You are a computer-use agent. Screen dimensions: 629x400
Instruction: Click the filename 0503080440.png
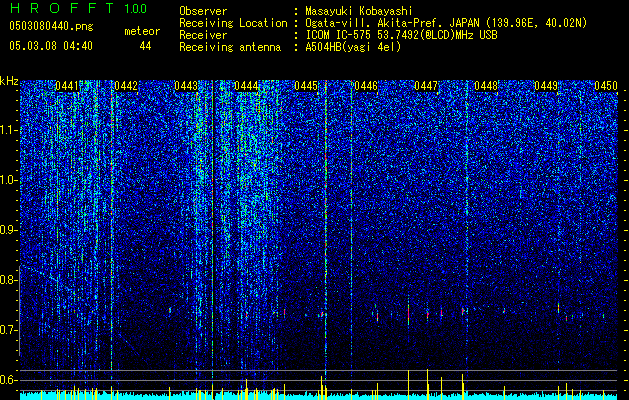51,26
